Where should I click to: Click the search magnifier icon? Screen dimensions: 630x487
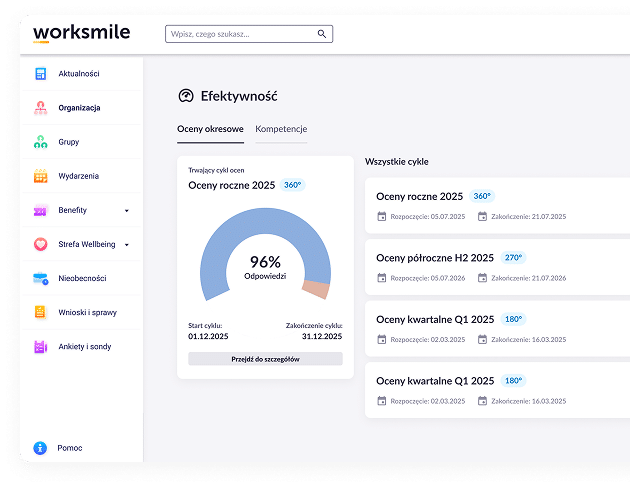[x=322, y=34]
